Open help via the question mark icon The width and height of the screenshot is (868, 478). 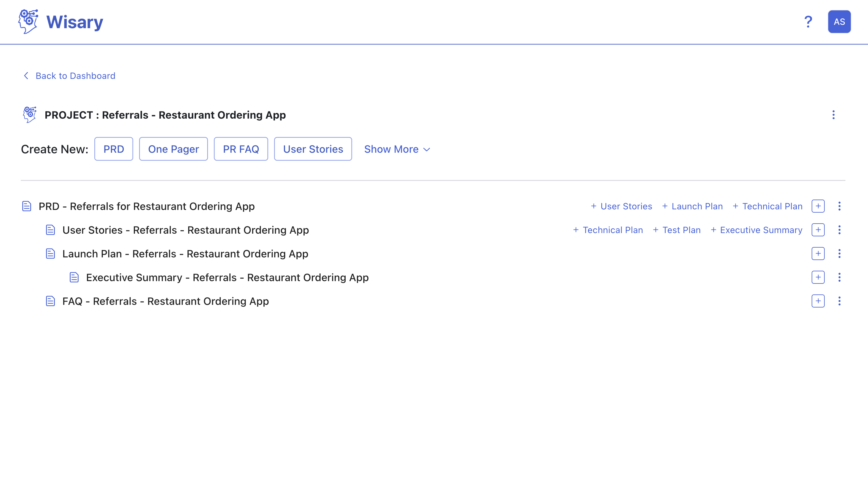point(808,22)
